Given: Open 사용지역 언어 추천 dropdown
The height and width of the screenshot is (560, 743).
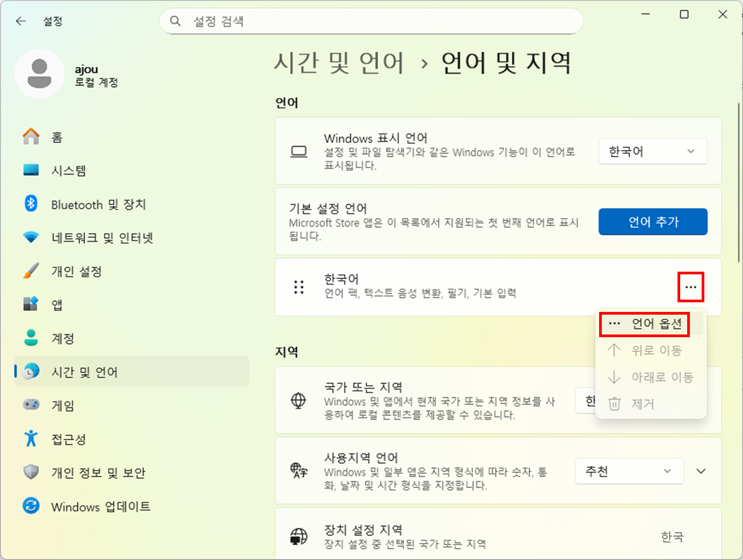Looking at the screenshot, I should coord(629,471).
